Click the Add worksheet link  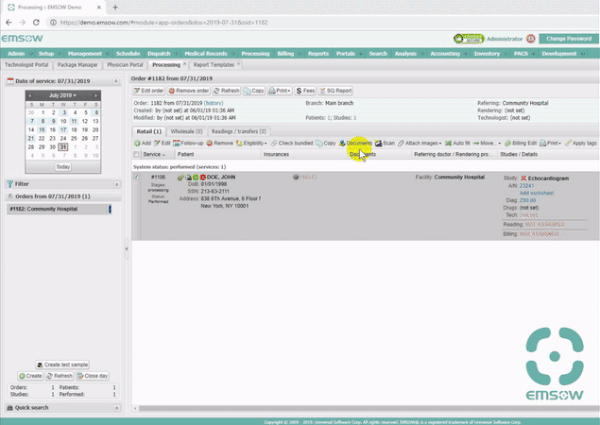tap(536, 193)
